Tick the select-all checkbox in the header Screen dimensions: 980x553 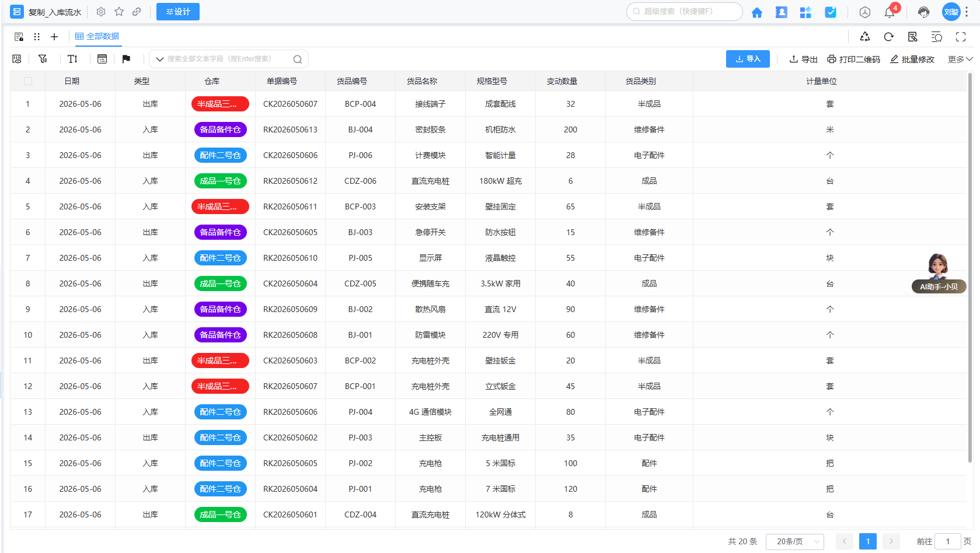tap(28, 81)
